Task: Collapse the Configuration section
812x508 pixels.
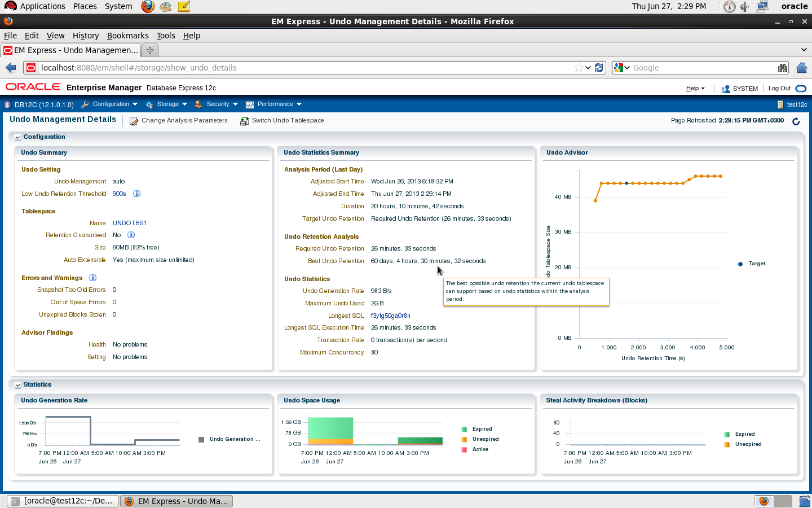Action: [x=17, y=137]
